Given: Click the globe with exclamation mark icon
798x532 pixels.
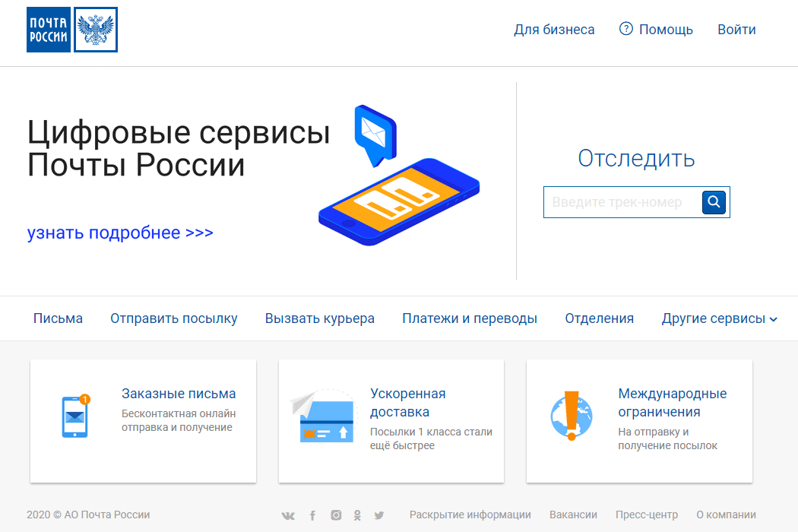Looking at the screenshot, I should pyautogui.click(x=572, y=416).
